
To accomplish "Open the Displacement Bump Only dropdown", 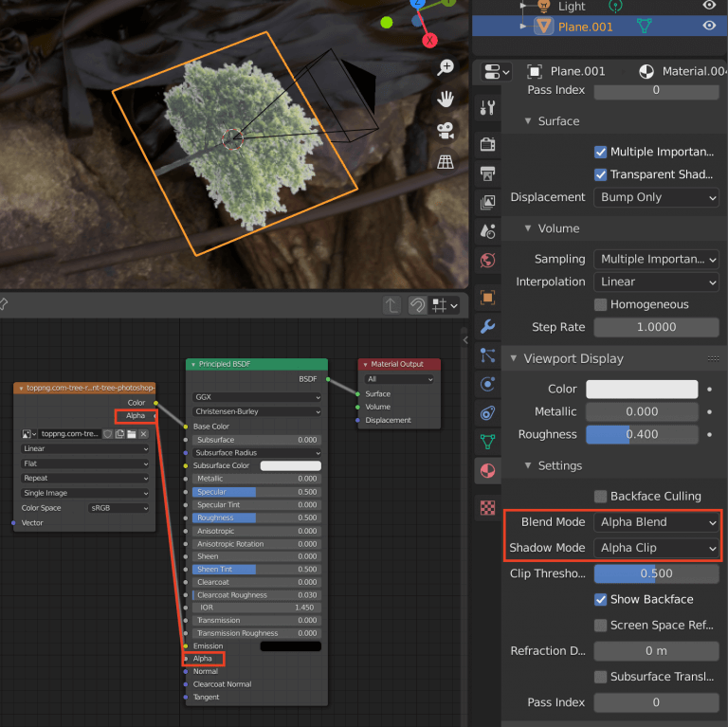I will [657, 197].
